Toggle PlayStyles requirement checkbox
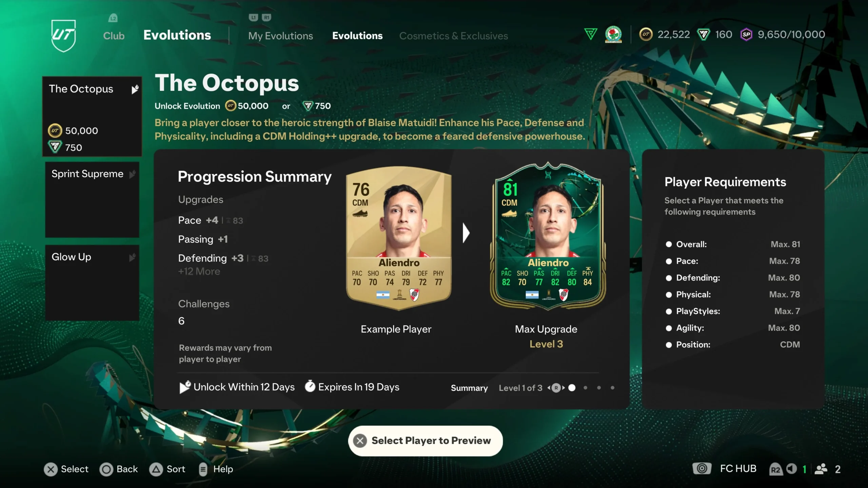The height and width of the screenshot is (488, 868). point(668,310)
